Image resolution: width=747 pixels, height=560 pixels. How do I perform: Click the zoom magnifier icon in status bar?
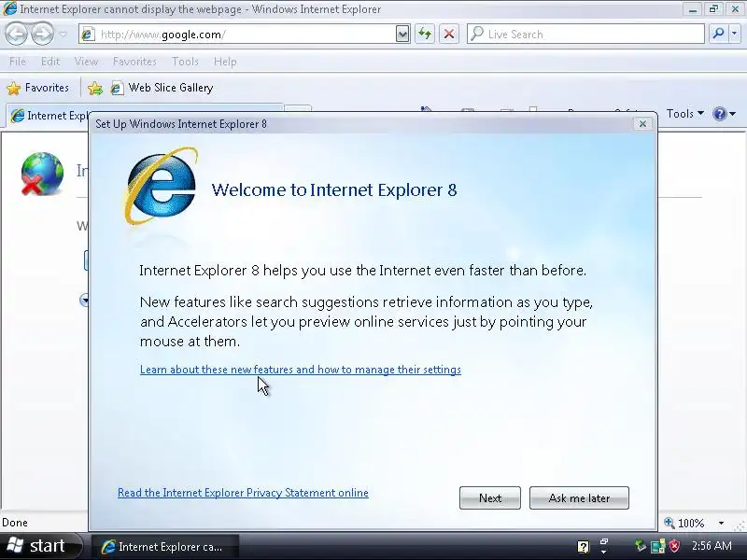pos(669,523)
